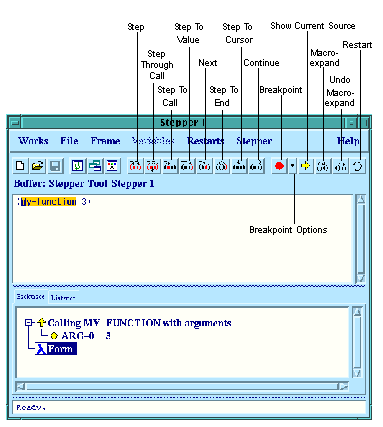The image size is (383, 427).
Task: Click the Restart toolbar icon
Action: click(358, 166)
